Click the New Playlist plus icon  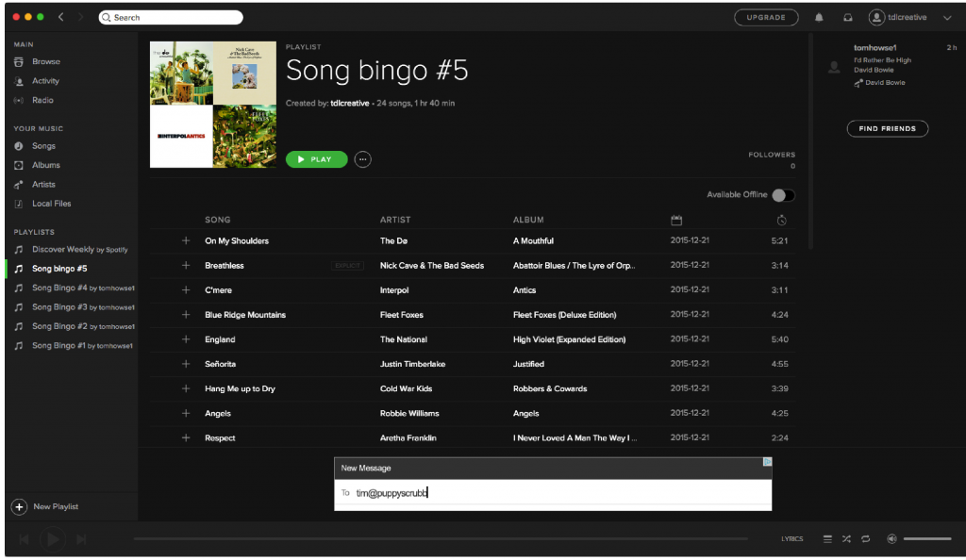click(x=19, y=506)
